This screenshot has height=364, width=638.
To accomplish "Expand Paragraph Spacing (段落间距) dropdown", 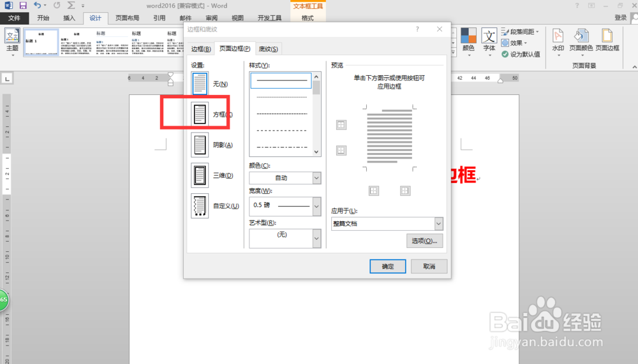I will pos(537,31).
